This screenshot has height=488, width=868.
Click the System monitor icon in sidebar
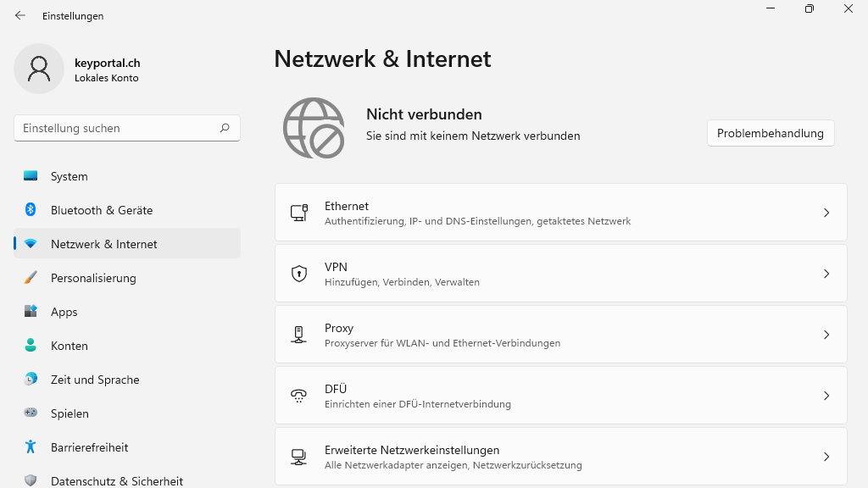31,176
